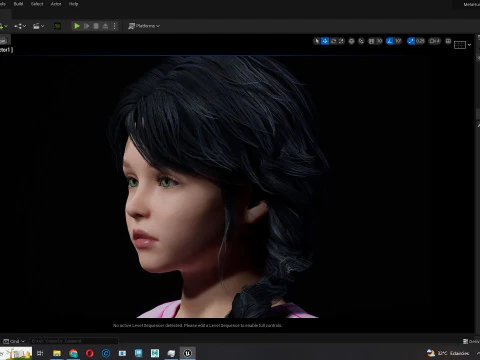Open grid snap value 10 dropdown
The image size is (480, 360).
pyautogui.click(x=379, y=41)
